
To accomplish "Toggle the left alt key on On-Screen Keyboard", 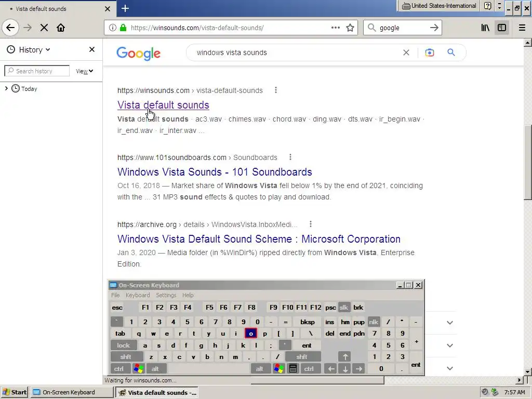I will 155,369.
